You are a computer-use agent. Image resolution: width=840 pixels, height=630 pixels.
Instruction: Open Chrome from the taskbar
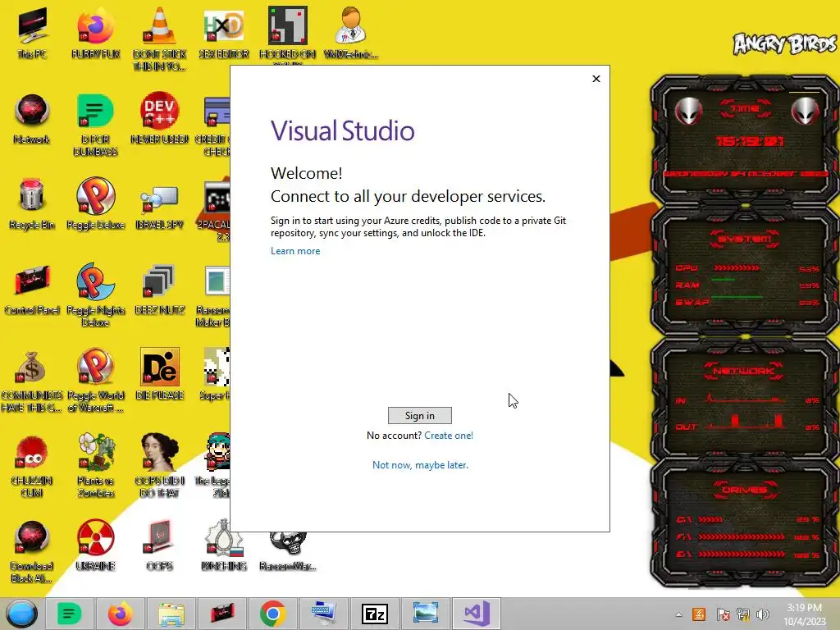[x=272, y=614]
